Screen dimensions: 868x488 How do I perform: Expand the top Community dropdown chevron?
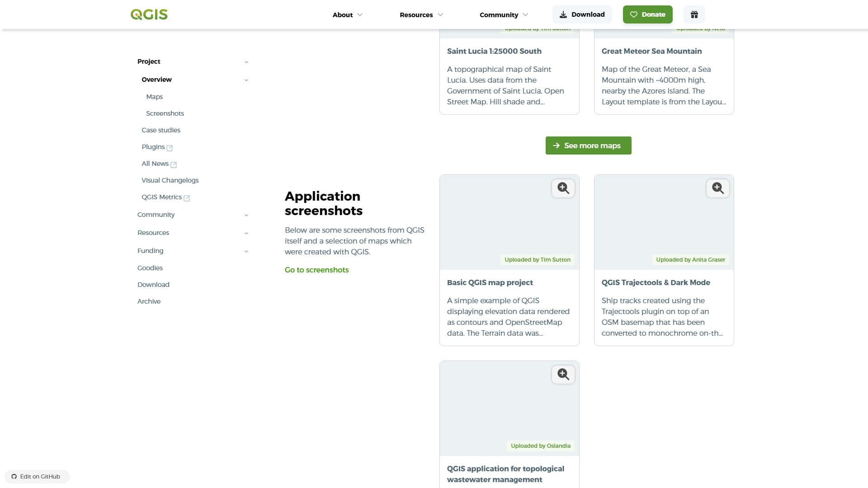pos(525,14)
